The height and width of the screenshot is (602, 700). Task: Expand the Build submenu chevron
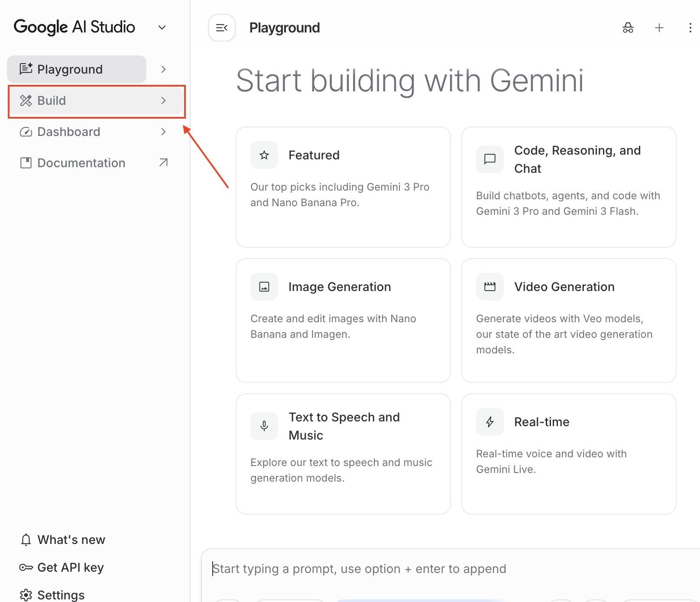163,100
